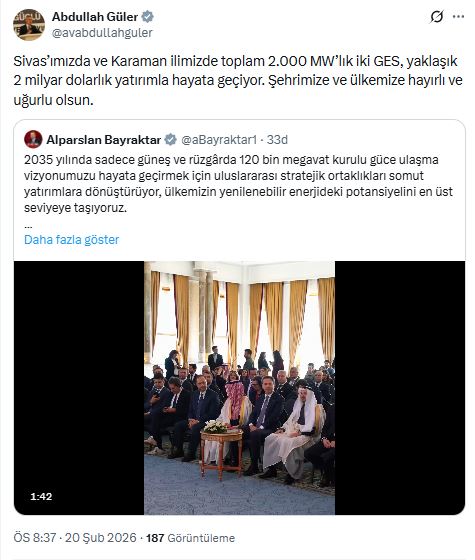
Task: Click Abdullah Güler's blue verified badge
Action: pyautogui.click(x=148, y=16)
